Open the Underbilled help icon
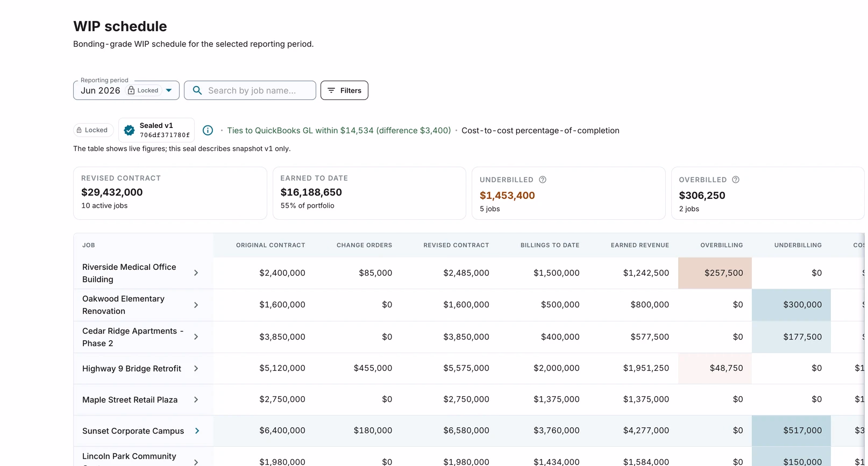 coord(543,180)
